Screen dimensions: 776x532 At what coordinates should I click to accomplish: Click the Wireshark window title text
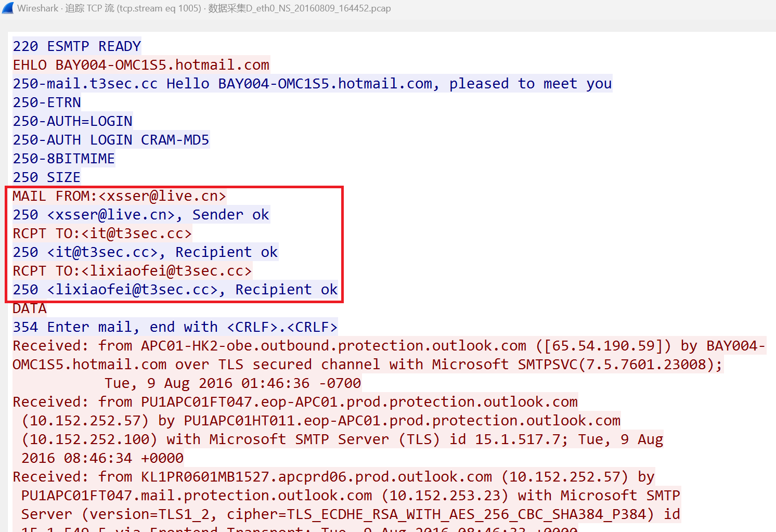pyautogui.click(x=204, y=8)
